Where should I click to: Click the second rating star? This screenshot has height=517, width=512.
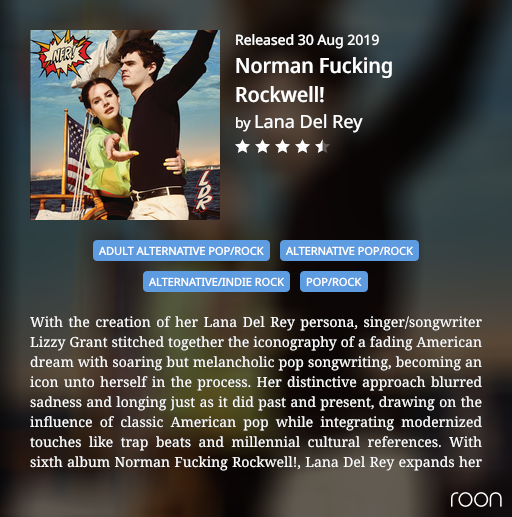point(262,147)
